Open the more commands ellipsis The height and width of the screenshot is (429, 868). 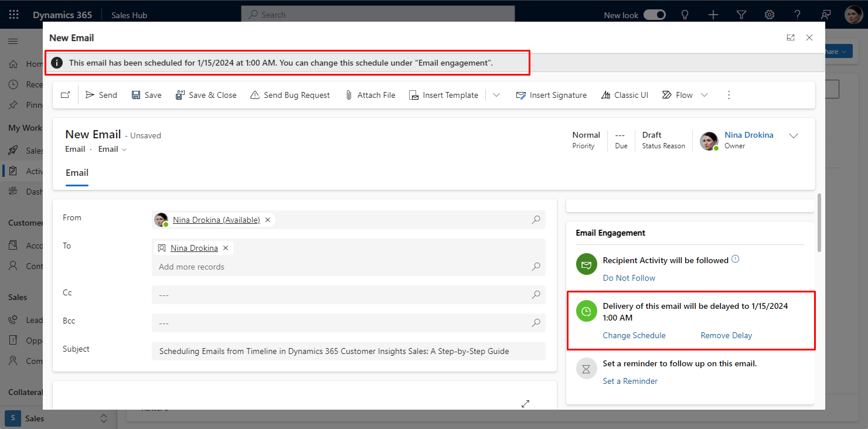pos(729,95)
